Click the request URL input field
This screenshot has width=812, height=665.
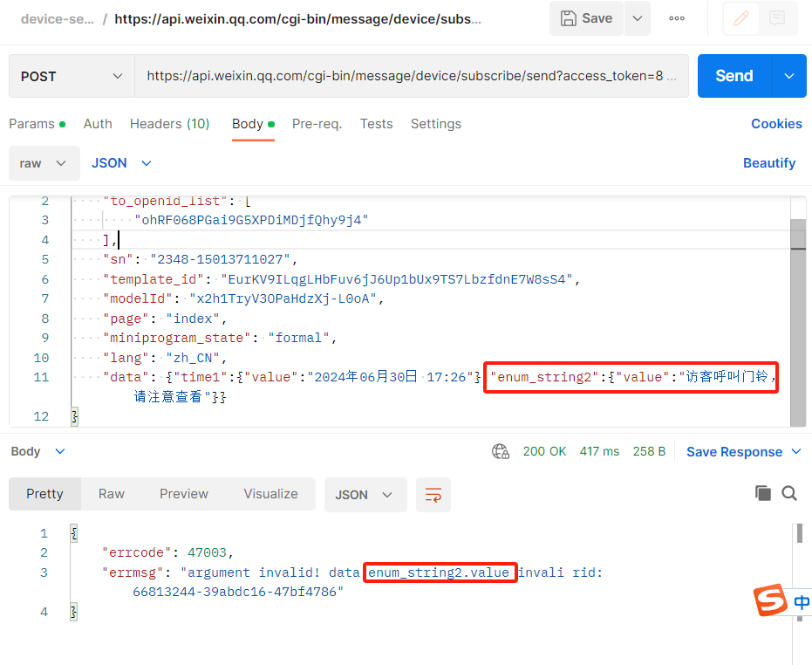point(412,76)
